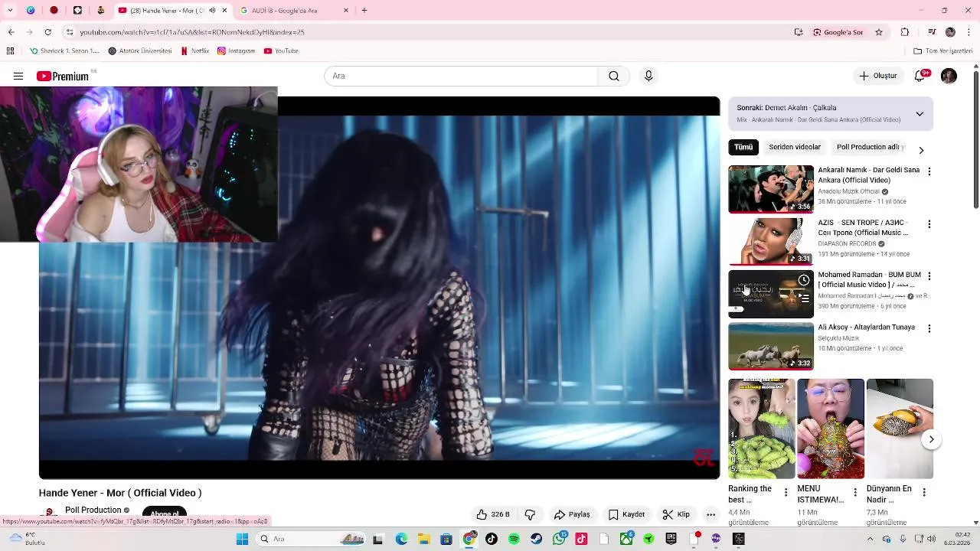
Task: Bookmark this page with star icon
Action: pos(879,32)
